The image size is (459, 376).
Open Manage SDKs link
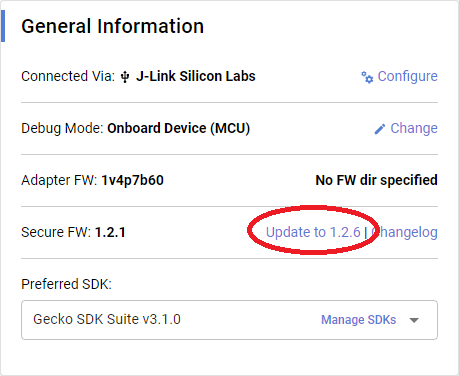point(358,320)
